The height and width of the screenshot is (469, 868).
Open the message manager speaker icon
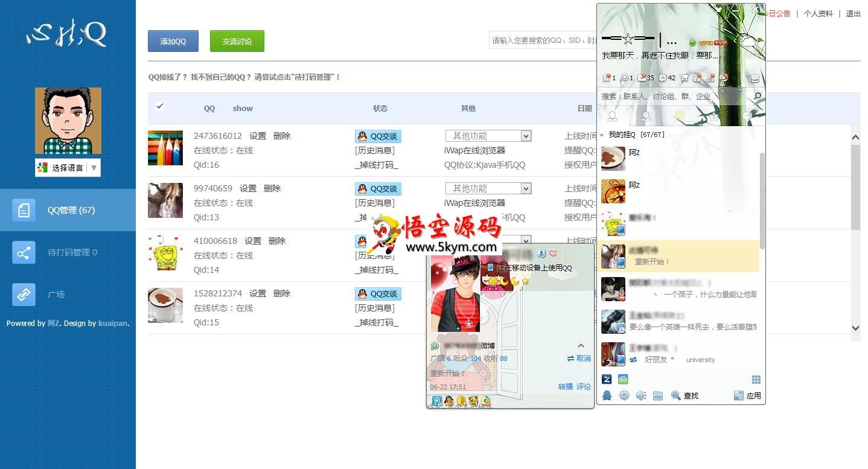pos(641,395)
